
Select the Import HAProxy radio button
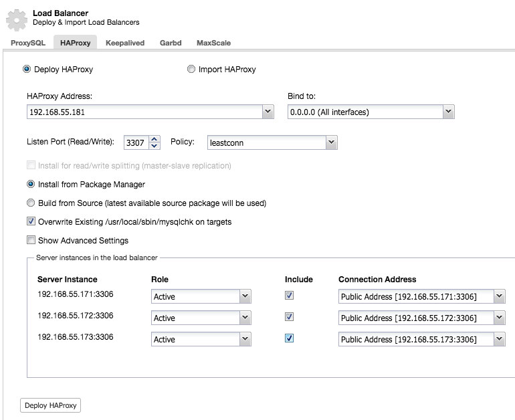(x=191, y=69)
